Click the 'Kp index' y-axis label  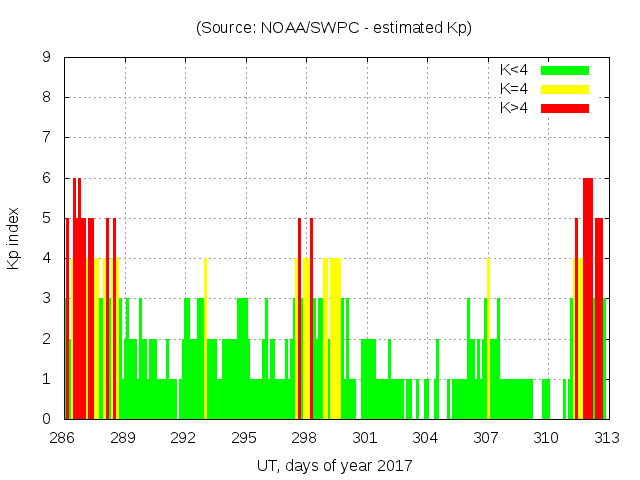(14, 238)
